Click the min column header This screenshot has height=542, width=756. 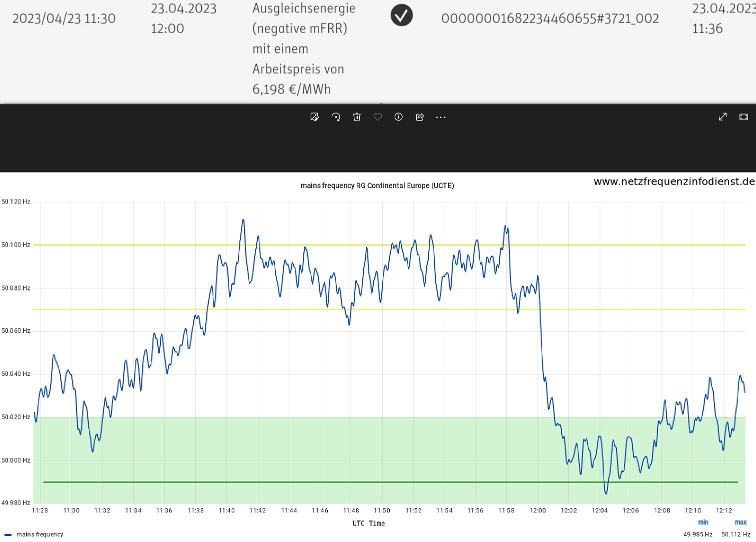[703, 522]
